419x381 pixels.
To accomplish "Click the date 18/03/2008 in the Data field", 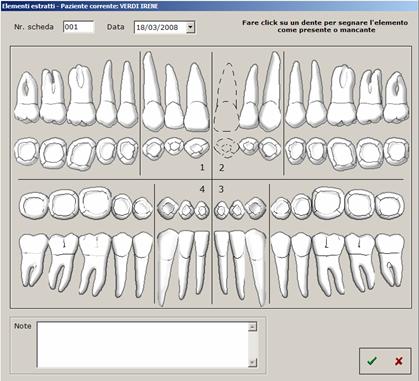I will [x=157, y=27].
